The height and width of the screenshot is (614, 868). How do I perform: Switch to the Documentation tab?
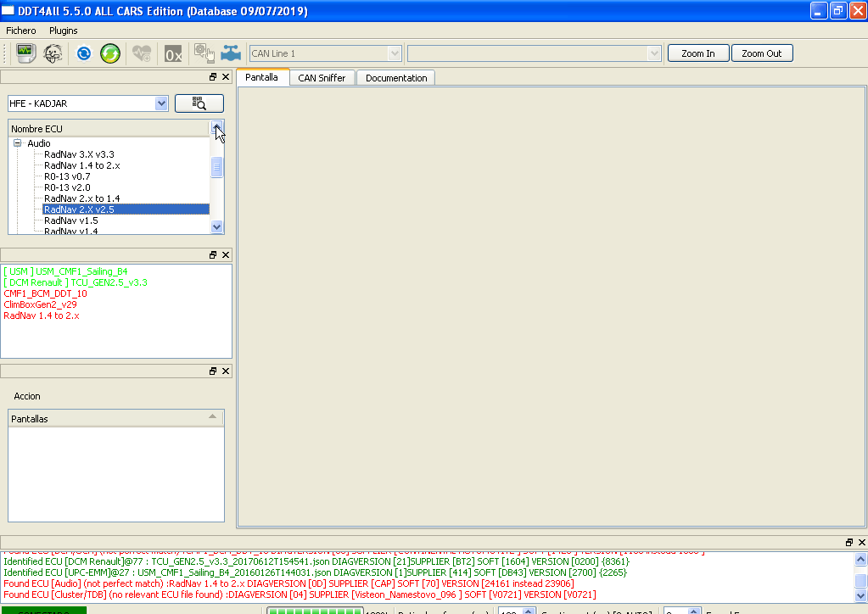pos(396,78)
